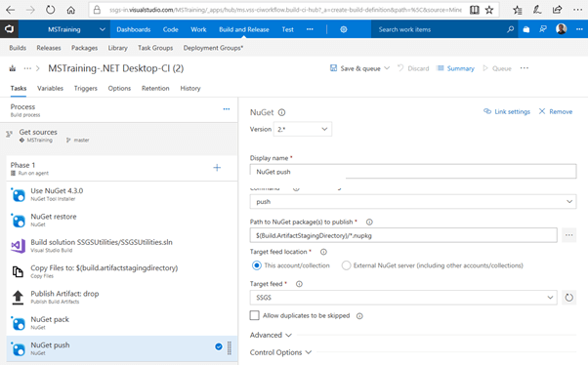Open the user profile avatar
Image resolution: width=588 pixels, height=365 pixels.
[x=562, y=29]
